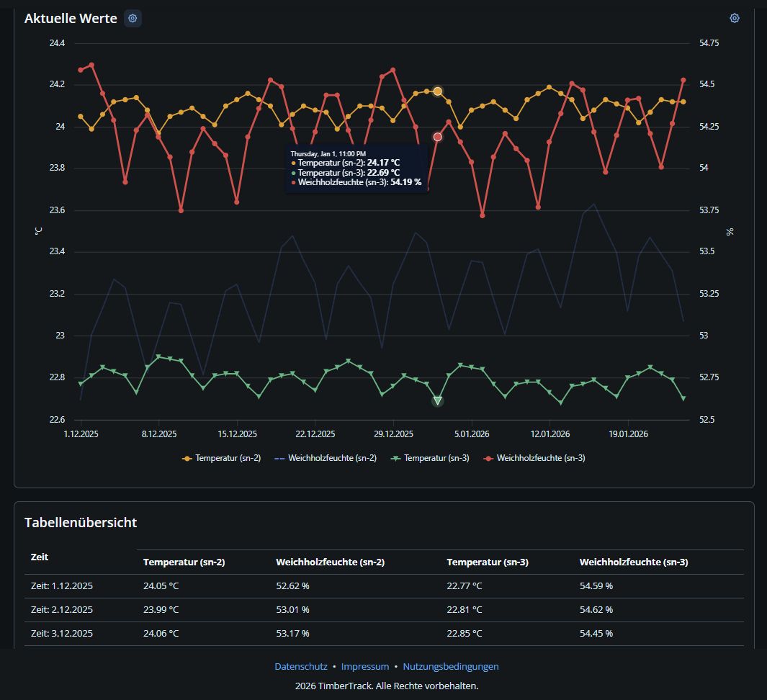767x700 pixels.
Task: Click highlighted red Weichholzfeuchte (sn-3) data point
Action: pyautogui.click(x=437, y=137)
